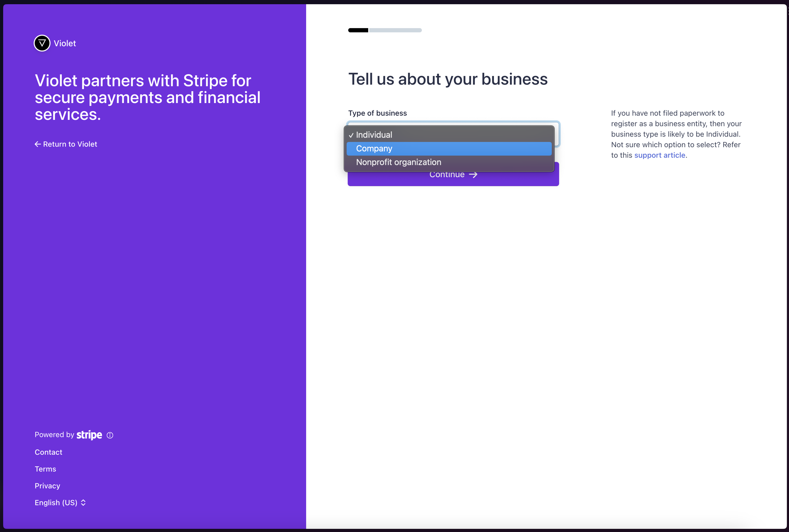Screen dimensions: 789x532
Task: Open the support article link
Action: (660, 155)
